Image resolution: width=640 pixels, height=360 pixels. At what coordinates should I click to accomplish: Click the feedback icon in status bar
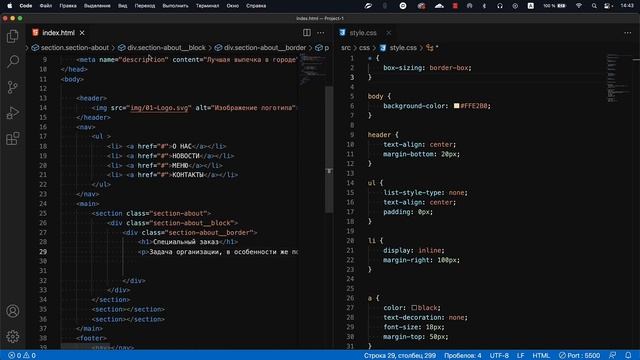click(x=613, y=356)
